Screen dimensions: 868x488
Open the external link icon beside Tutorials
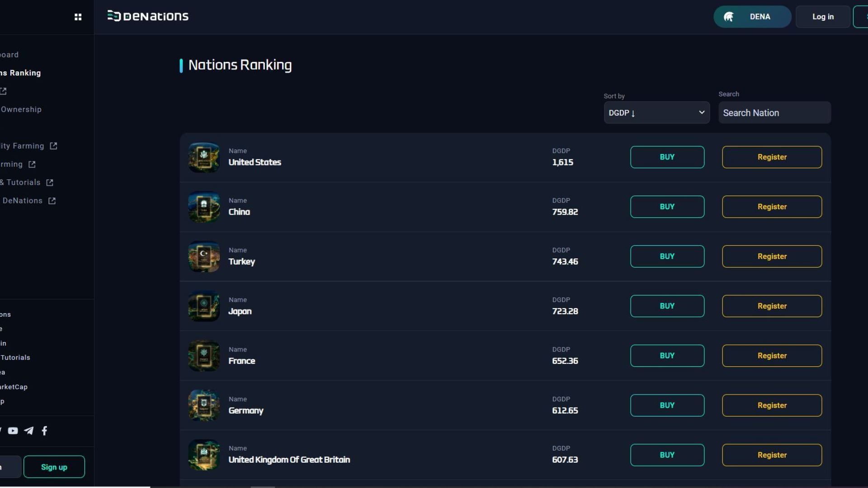point(50,183)
